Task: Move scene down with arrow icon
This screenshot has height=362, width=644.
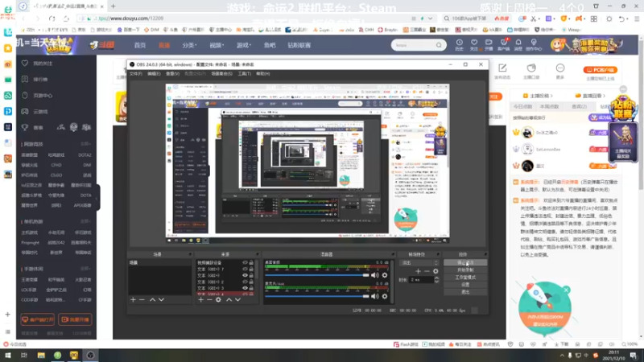Action: coord(162,300)
